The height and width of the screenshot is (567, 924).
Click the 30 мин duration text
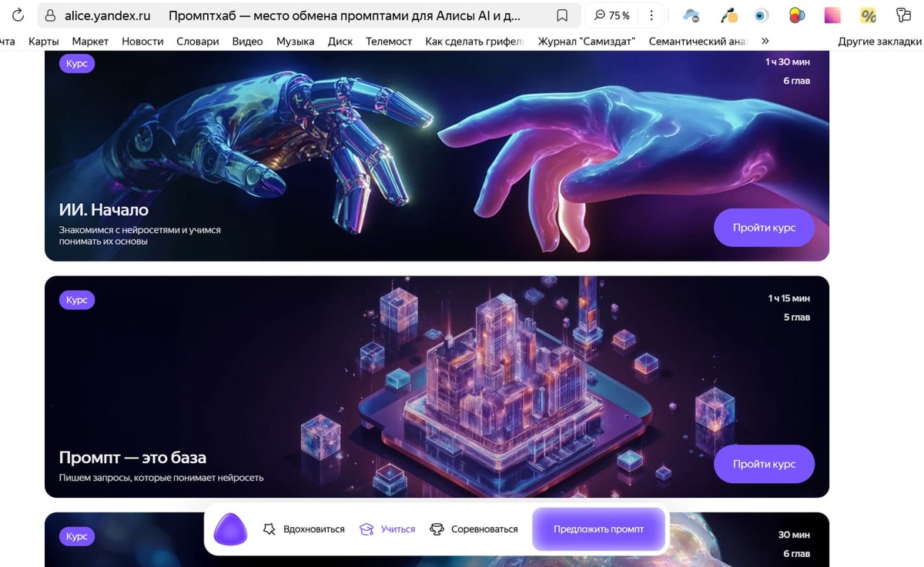[x=794, y=535]
